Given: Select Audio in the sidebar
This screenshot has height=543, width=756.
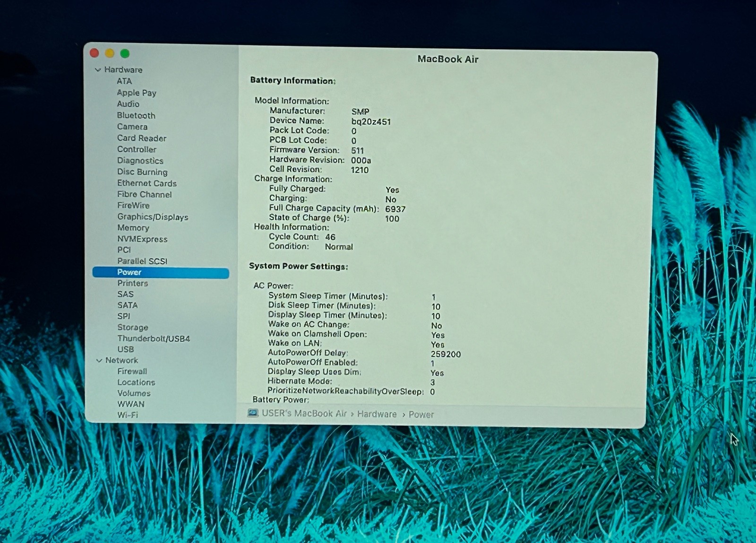Looking at the screenshot, I should click(128, 104).
